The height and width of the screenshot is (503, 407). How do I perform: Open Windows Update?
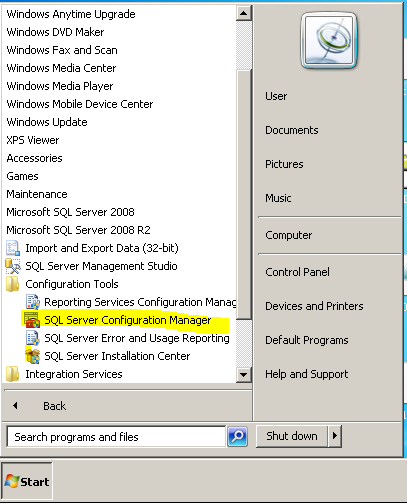point(47,122)
